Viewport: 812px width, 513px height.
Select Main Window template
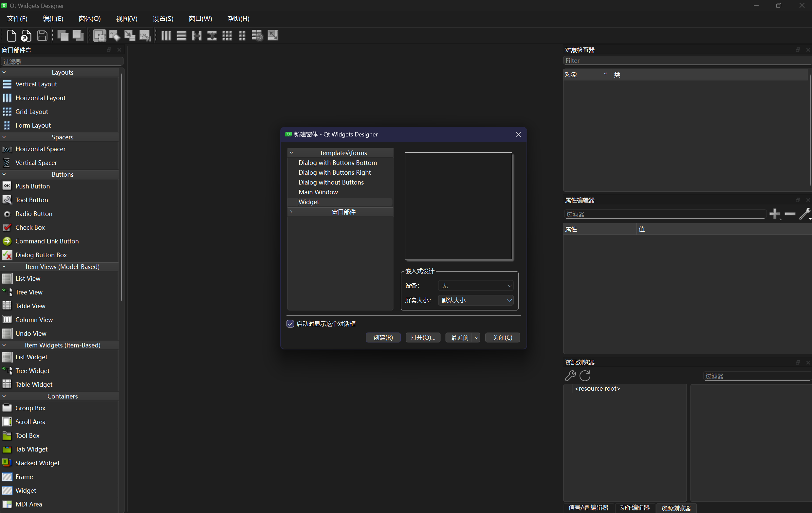(318, 192)
